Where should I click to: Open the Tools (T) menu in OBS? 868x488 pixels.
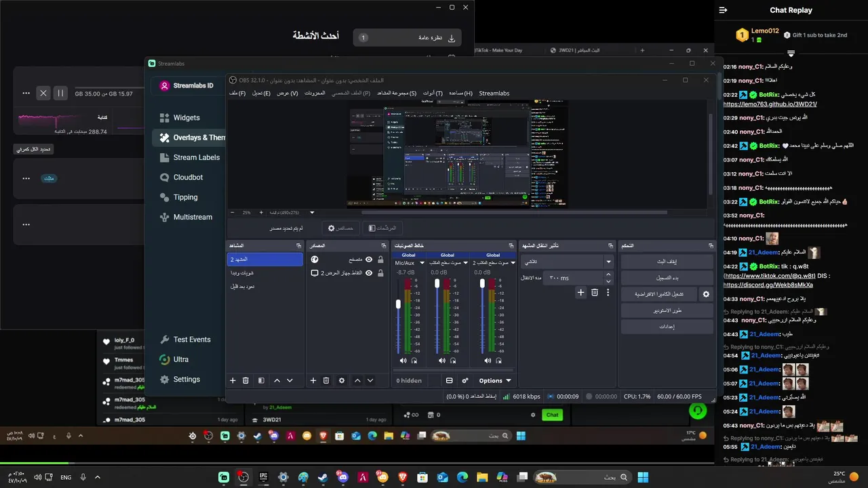tap(433, 94)
